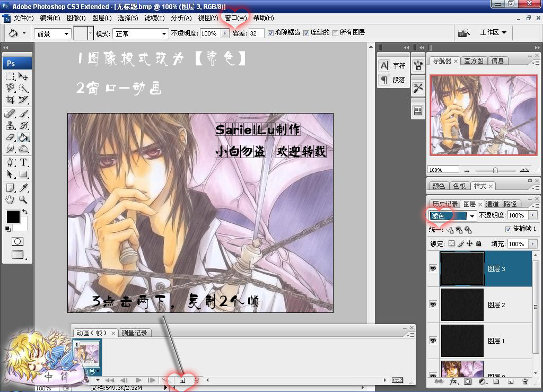Hide layer 图层 1

(433, 341)
